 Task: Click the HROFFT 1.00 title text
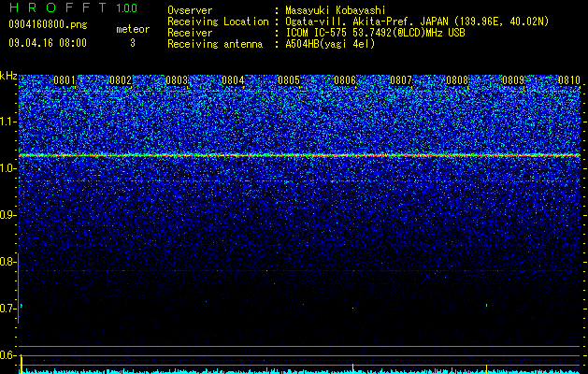pyautogui.click(x=73, y=7)
